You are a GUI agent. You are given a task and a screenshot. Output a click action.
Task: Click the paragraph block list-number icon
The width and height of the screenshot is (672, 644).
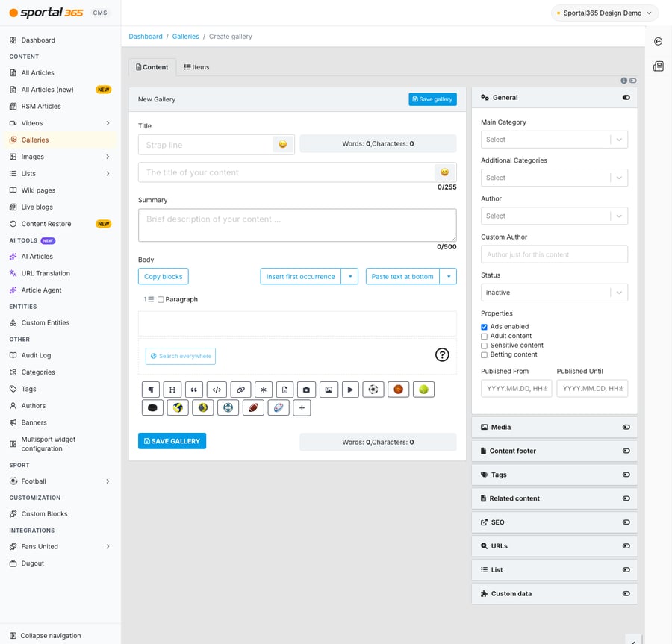point(149,299)
